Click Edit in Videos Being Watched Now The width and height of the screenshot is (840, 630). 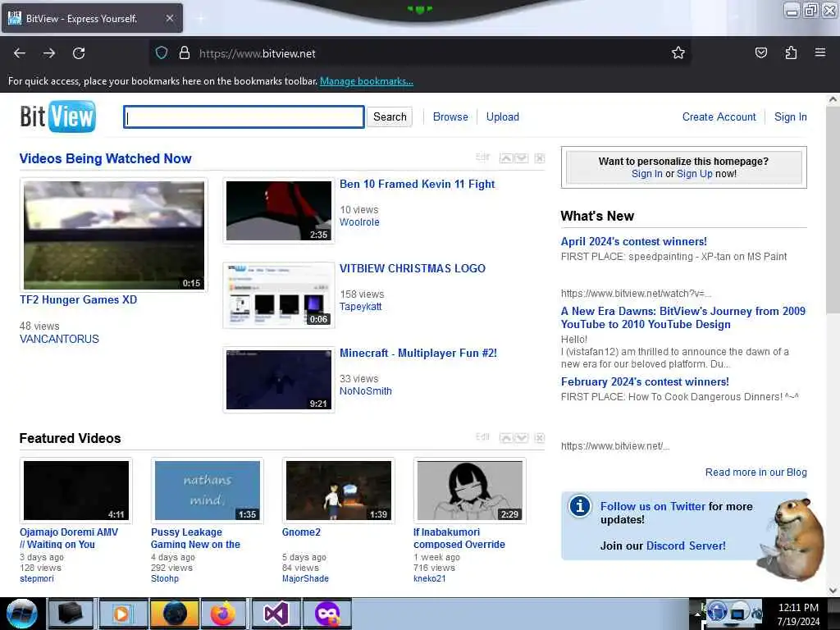pyautogui.click(x=482, y=157)
